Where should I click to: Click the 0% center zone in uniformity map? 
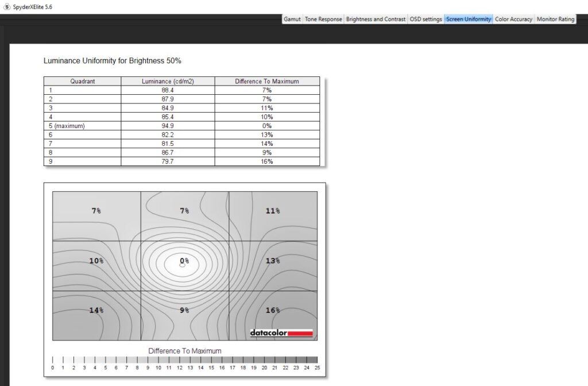point(184,261)
